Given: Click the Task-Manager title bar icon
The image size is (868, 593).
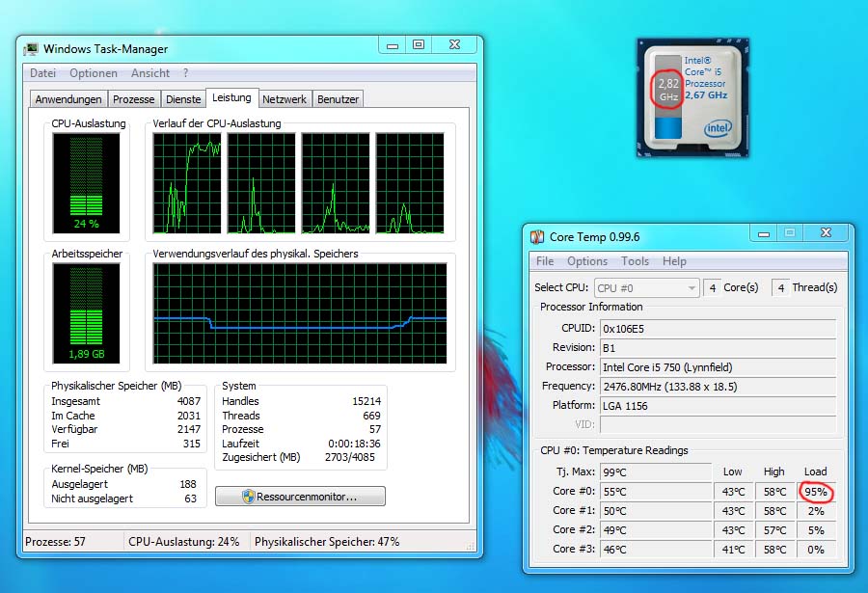Looking at the screenshot, I should coord(31,49).
